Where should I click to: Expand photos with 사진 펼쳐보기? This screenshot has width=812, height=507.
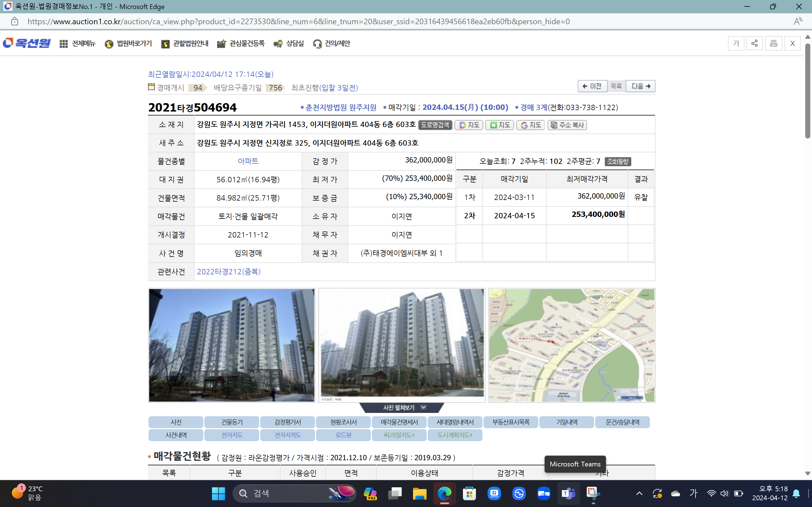[x=402, y=408]
